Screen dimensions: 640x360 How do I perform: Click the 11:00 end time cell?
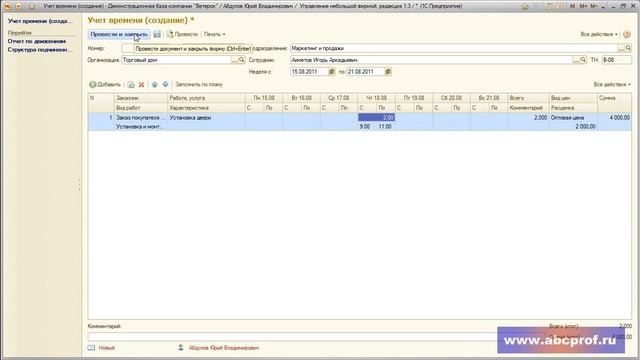(x=385, y=127)
